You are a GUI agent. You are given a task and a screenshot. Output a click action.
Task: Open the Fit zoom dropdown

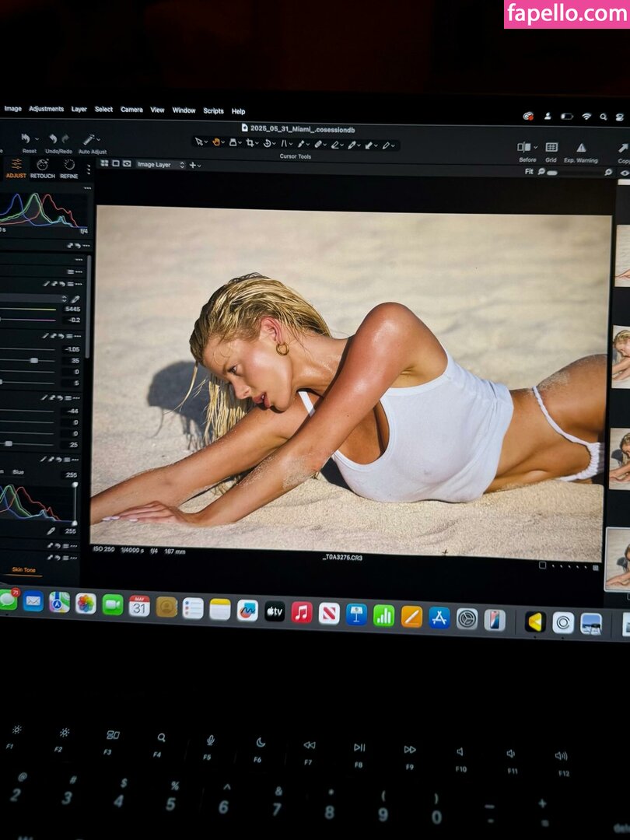(x=529, y=172)
